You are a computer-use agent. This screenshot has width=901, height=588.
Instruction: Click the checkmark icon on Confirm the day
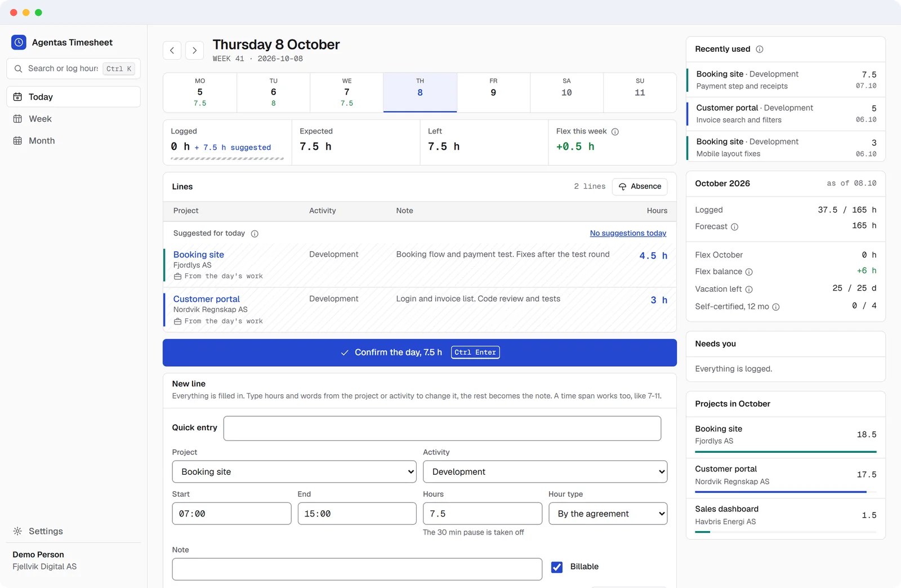(345, 353)
